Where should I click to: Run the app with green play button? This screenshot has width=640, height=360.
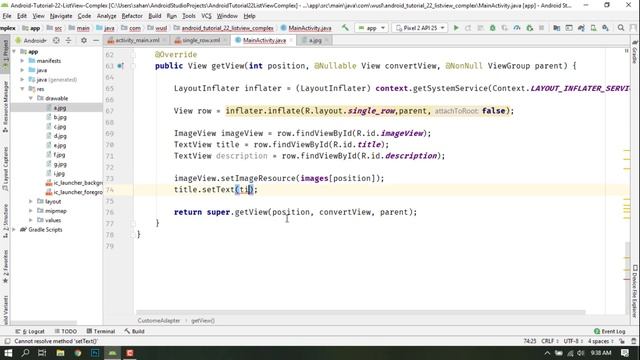[x=456, y=28]
